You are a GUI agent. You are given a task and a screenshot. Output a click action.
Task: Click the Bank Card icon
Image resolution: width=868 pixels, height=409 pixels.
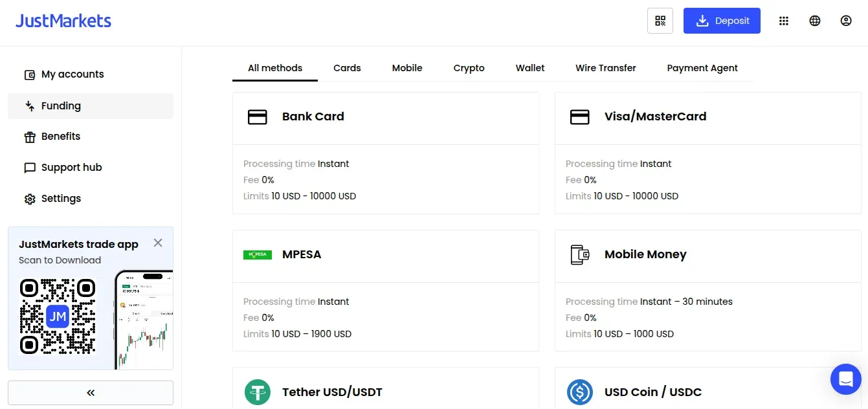tap(258, 117)
